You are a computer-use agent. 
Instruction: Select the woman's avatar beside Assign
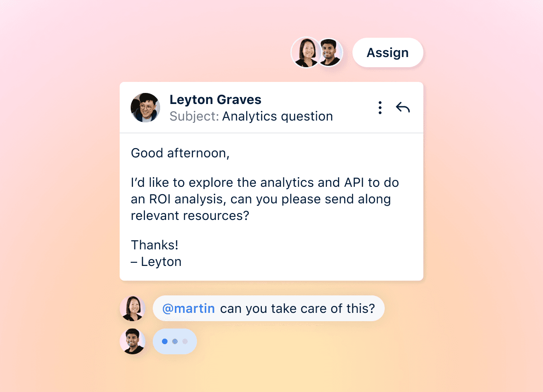pyautogui.click(x=306, y=52)
